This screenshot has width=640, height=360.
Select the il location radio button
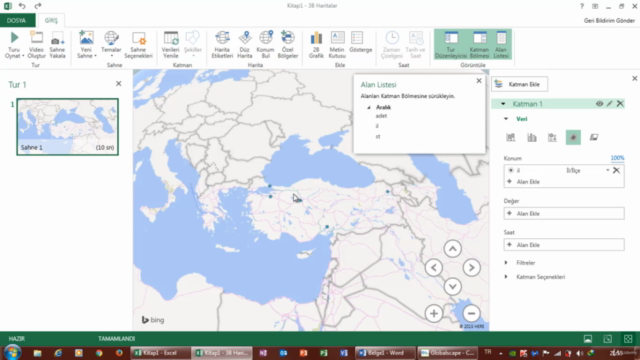[x=511, y=170]
